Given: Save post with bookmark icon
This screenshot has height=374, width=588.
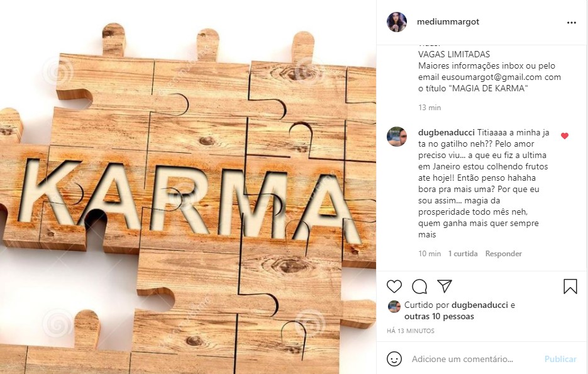Looking at the screenshot, I should 570,286.
